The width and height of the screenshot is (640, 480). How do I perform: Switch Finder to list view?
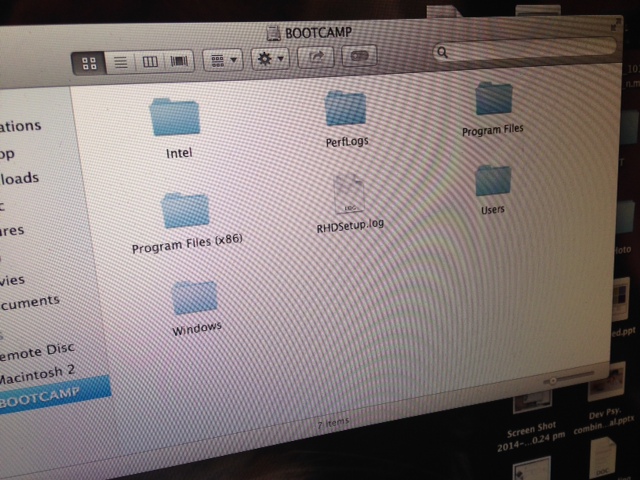point(120,62)
